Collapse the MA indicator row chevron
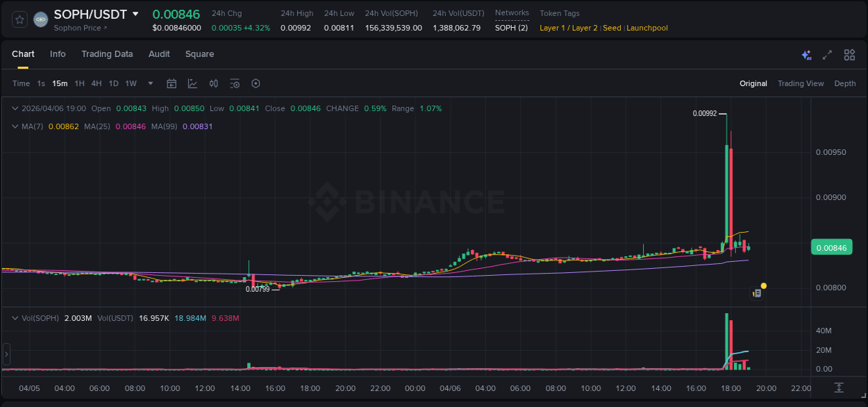The image size is (868, 407). (15, 126)
